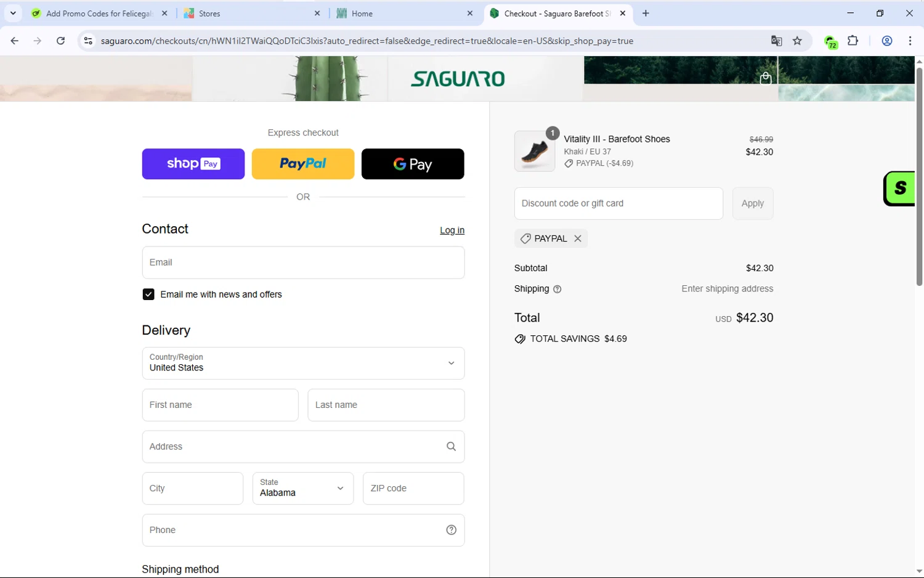Open the Chrome profile icon
This screenshot has height=578, width=924.
pyautogui.click(x=887, y=41)
